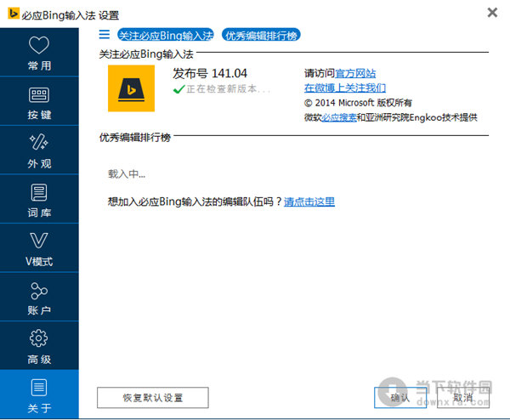510x420 pixels.
Task: Open the 官方网站 official website link
Action: [x=355, y=73]
